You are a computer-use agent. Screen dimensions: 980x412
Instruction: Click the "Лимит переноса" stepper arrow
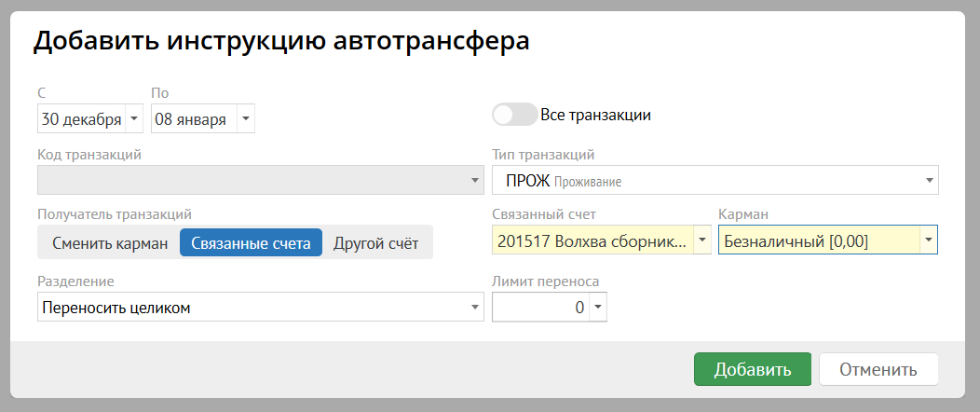pyautogui.click(x=597, y=307)
